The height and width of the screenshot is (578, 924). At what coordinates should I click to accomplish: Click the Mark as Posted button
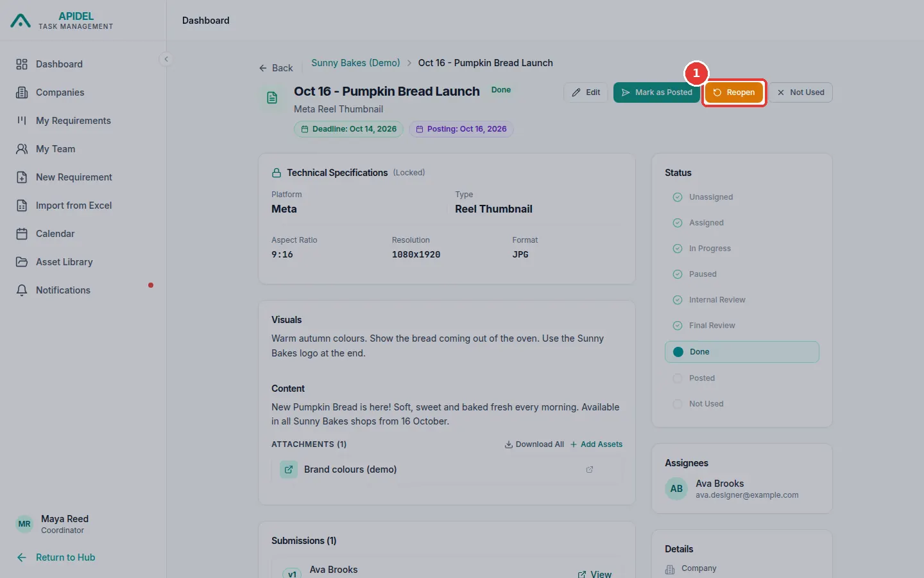coord(656,92)
